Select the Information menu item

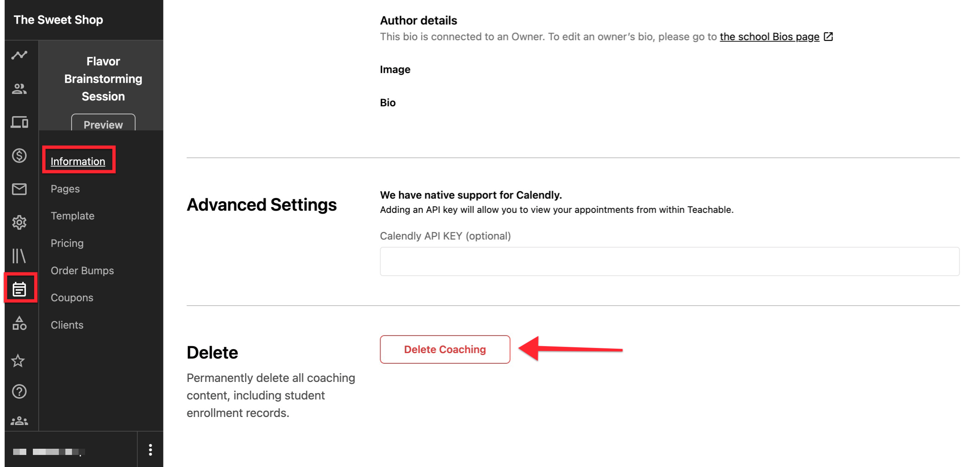(78, 161)
